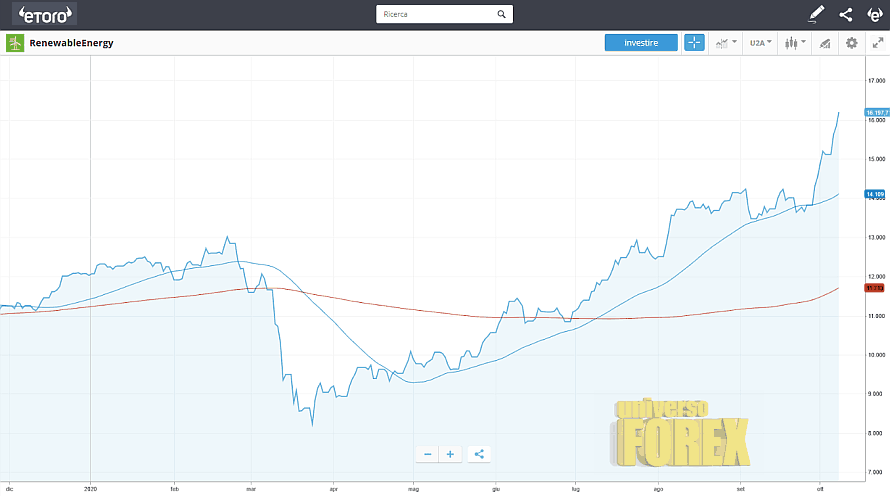The width and height of the screenshot is (890, 496).
Task: Click in the Ricerca search field
Action: click(x=435, y=14)
